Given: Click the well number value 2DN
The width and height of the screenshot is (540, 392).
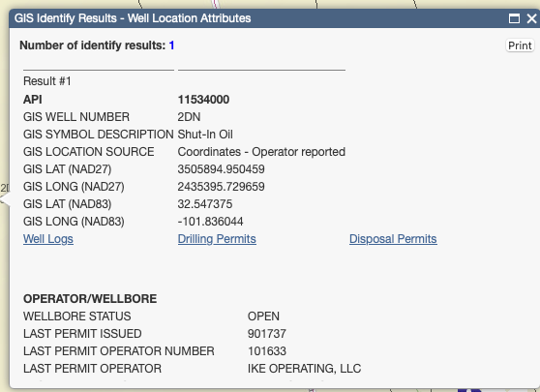Looking at the screenshot, I should 189,117.
